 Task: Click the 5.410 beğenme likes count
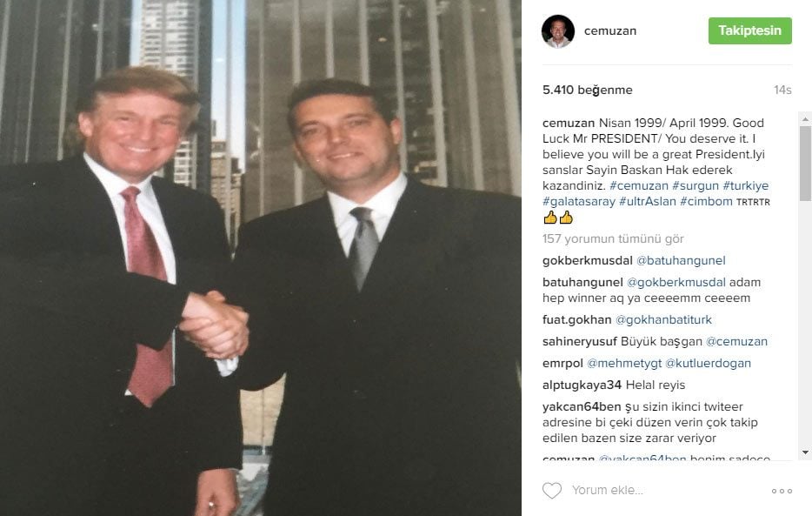pyautogui.click(x=587, y=90)
